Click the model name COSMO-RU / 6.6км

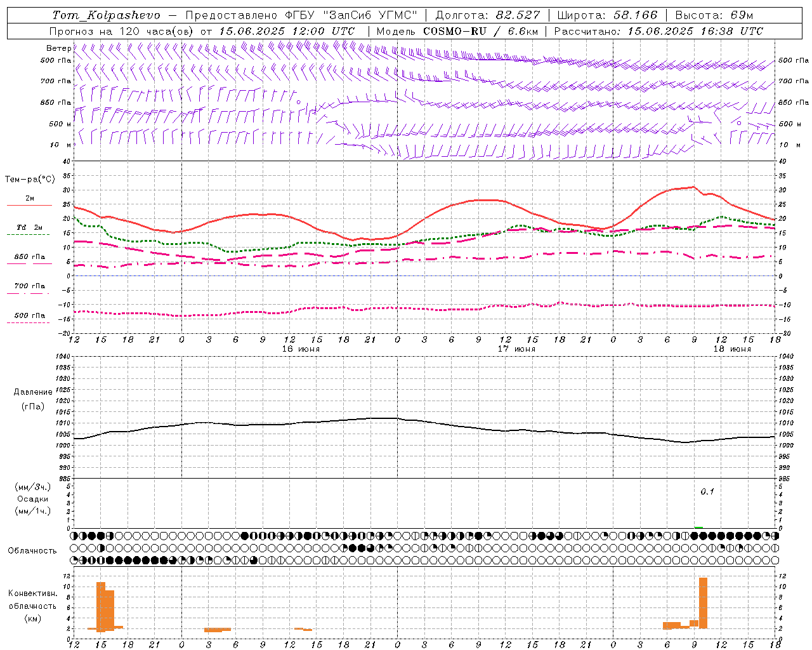tap(481, 31)
